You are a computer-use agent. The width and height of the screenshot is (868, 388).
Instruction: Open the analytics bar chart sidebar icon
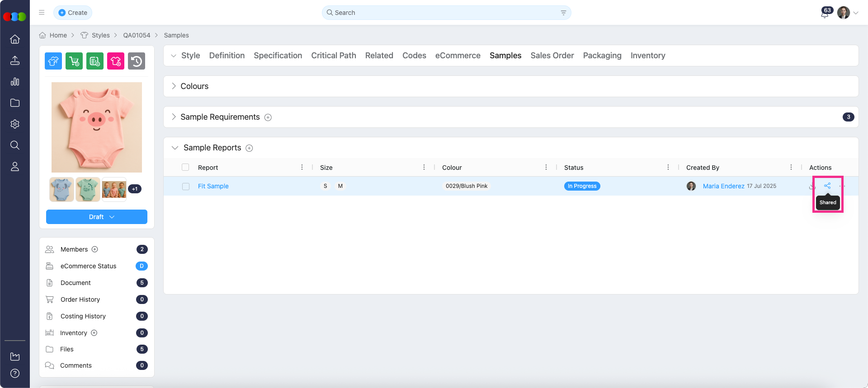click(x=15, y=82)
